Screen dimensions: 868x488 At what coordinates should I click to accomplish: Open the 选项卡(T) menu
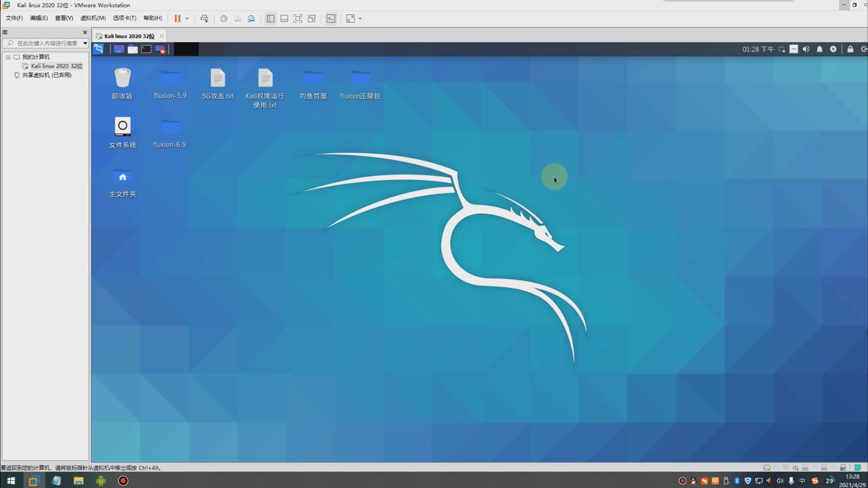(x=124, y=18)
